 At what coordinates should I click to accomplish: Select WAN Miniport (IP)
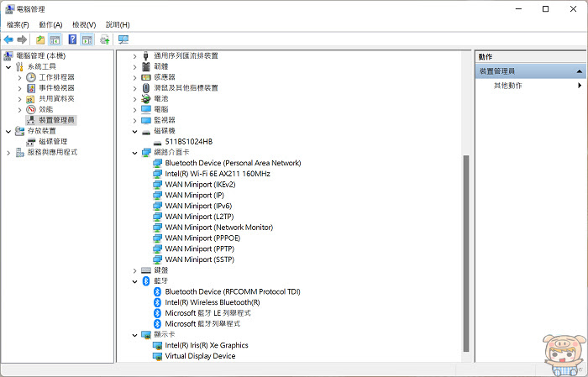tap(195, 196)
